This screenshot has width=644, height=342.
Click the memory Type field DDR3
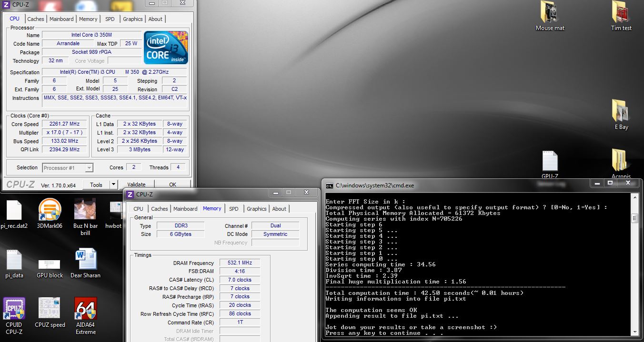[x=180, y=225]
